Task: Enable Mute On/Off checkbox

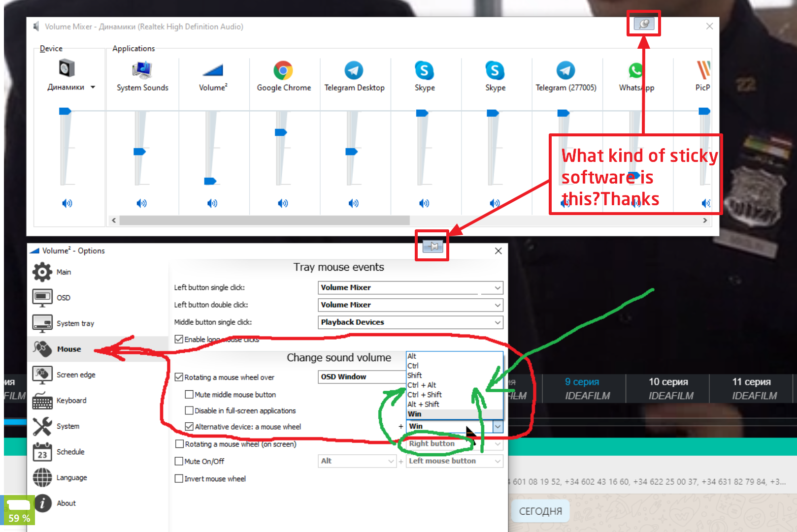Action: point(179,461)
